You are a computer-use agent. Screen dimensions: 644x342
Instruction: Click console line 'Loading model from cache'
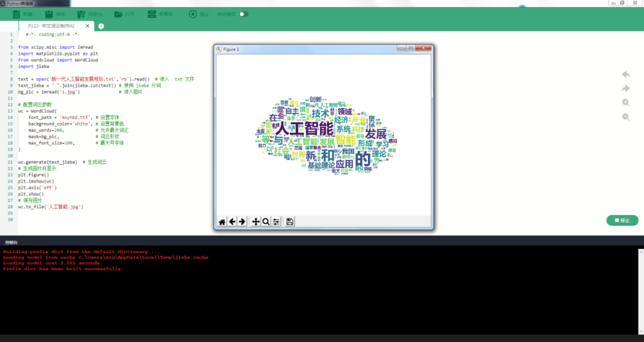106,257
